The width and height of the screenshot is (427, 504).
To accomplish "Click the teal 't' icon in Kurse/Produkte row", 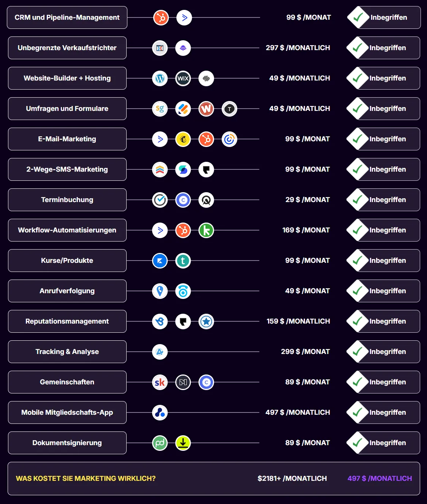I will point(183,261).
